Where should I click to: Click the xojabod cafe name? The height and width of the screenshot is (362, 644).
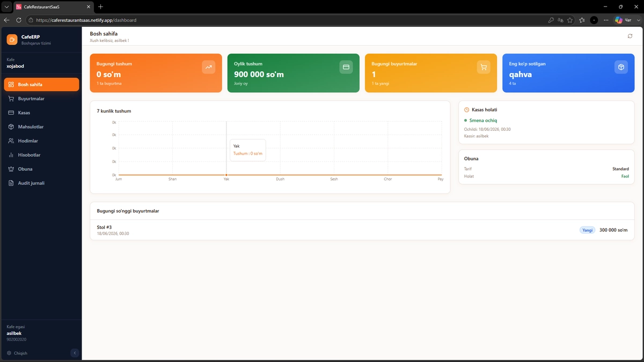point(15,67)
